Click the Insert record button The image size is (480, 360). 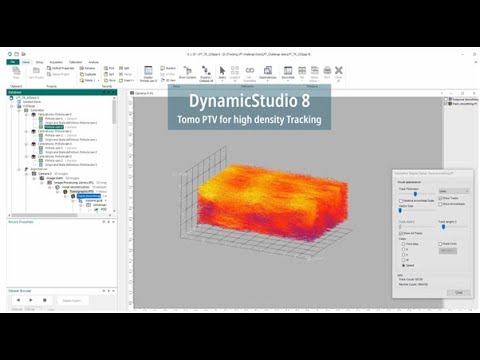click(126, 80)
